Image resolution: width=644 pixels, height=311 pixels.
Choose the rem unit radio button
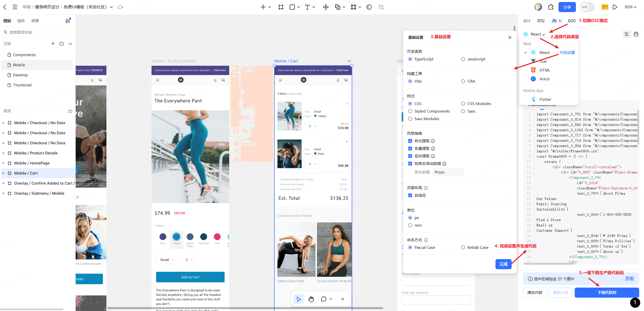[410, 225]
